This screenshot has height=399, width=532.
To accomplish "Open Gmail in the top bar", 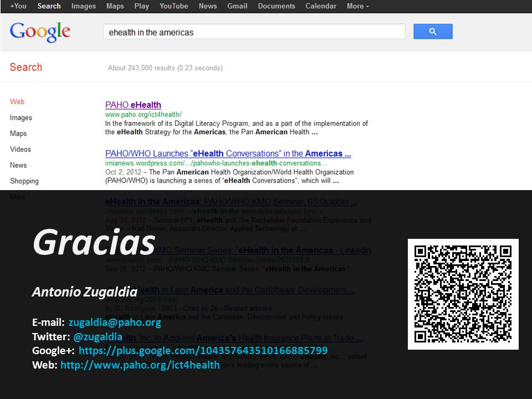I will pyautogui.click(x=237, y=6).
